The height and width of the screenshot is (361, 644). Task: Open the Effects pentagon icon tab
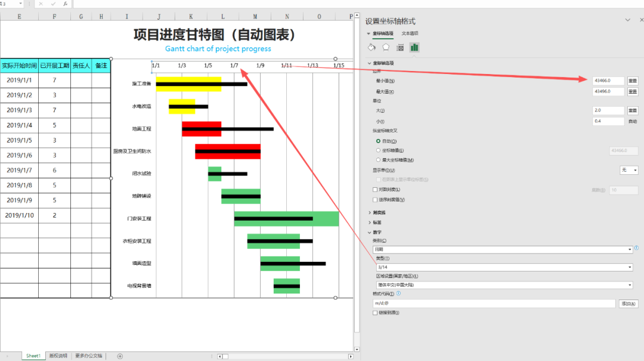[x=386, y=47]
